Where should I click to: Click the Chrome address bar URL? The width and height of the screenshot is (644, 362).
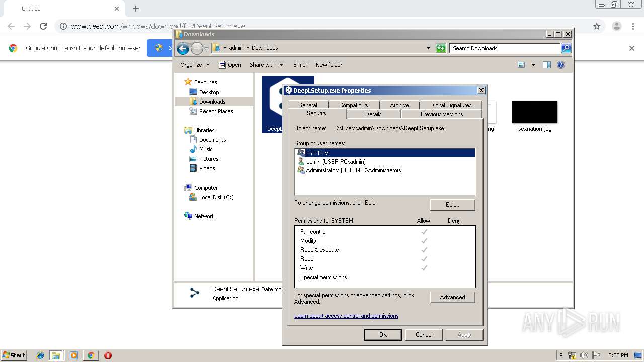158,26
